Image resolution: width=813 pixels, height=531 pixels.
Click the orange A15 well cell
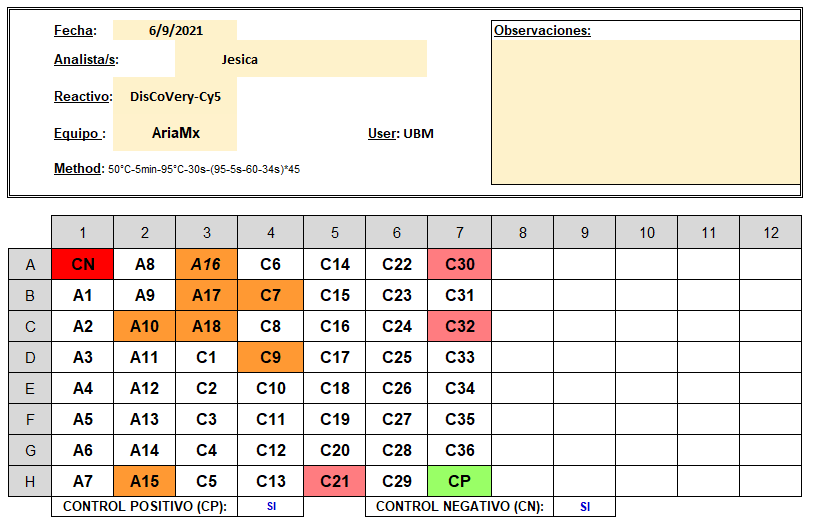tap(144, 481)
